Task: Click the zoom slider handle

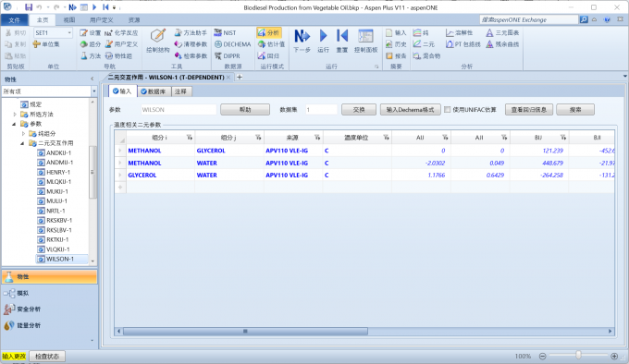Action: point(578,355)
